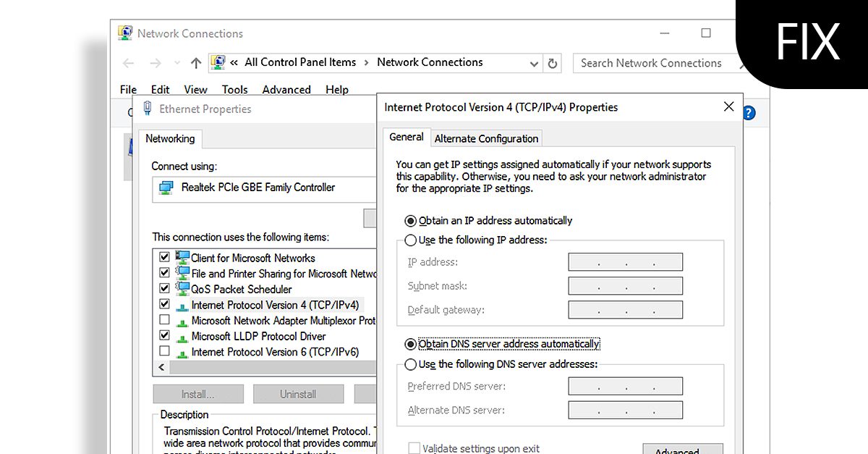Open the Advanced menu
868x454 pixels.
coord(286,89)
